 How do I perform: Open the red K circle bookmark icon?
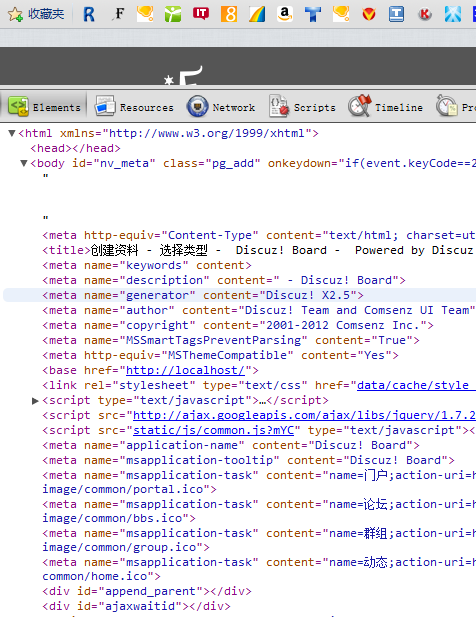[x=424, y=15]
